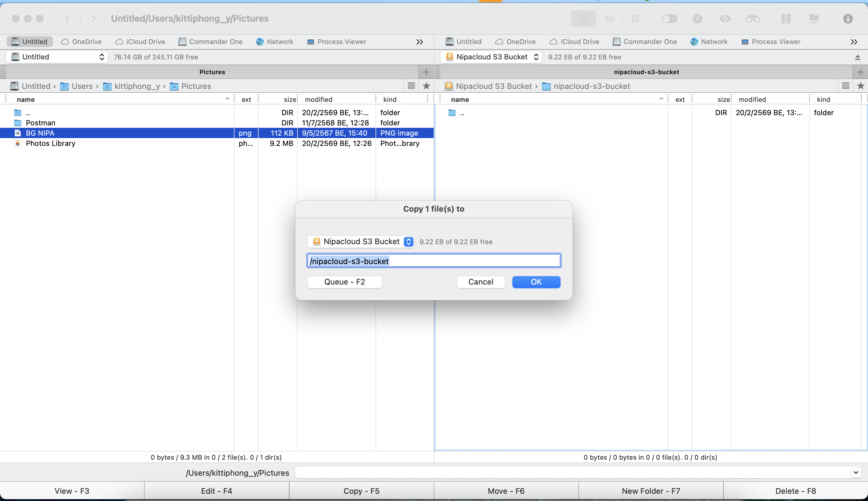
Task: Select the Process Viewer tab in right panel
Action: coord(771,42)
